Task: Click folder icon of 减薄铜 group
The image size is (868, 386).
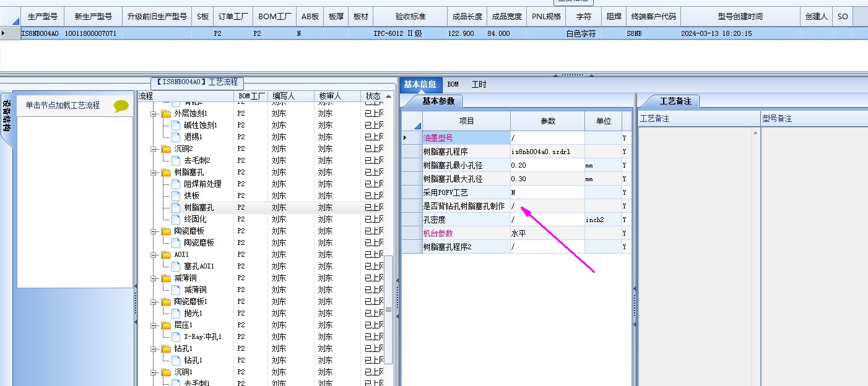Action: tap(166, 278)
